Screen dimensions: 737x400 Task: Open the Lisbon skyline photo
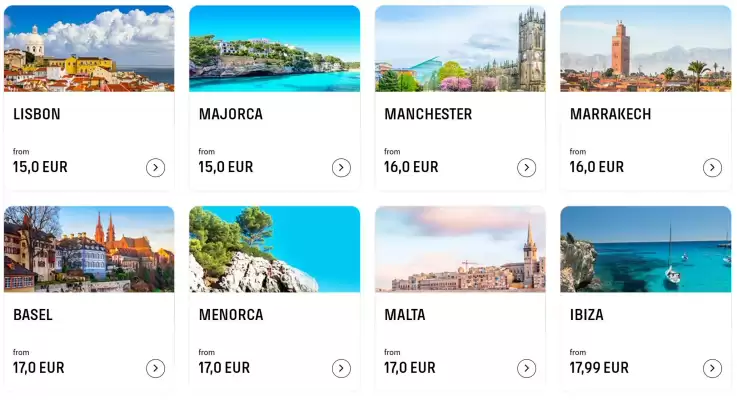point(89,48)
